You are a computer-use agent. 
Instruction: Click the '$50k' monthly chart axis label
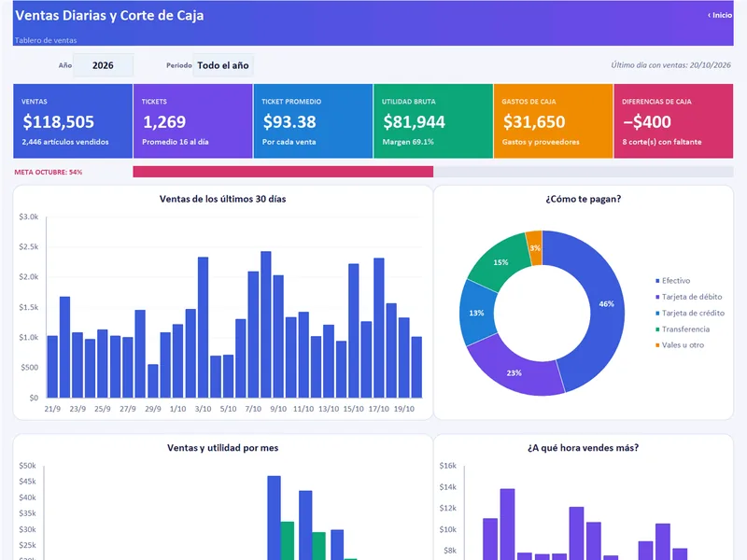coord(28,465)
